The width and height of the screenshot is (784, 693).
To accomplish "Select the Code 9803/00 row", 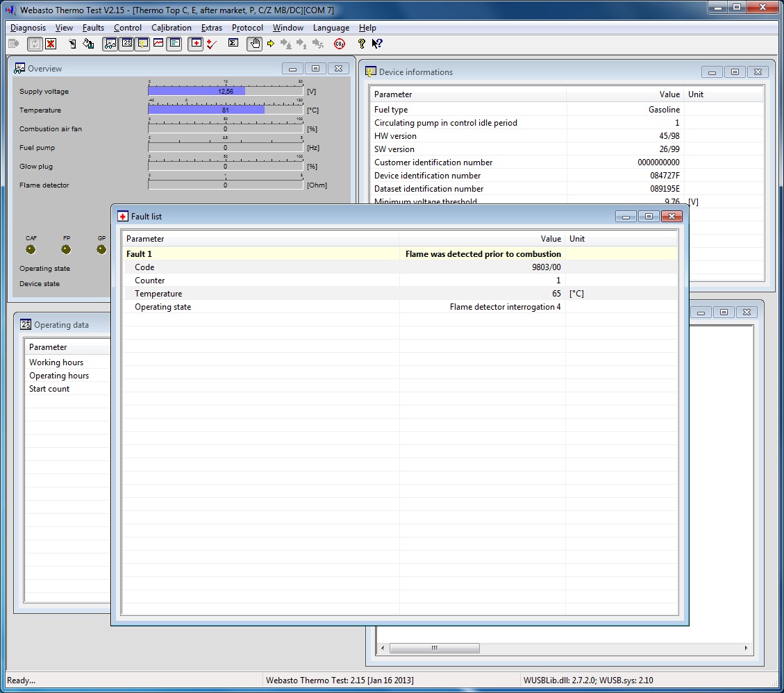I will point(400,267).
